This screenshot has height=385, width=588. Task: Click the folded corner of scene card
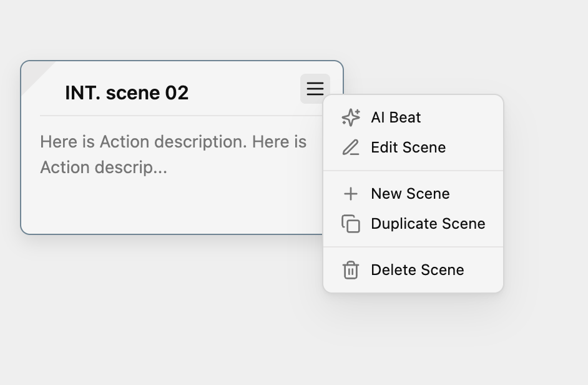coord(34,73)
